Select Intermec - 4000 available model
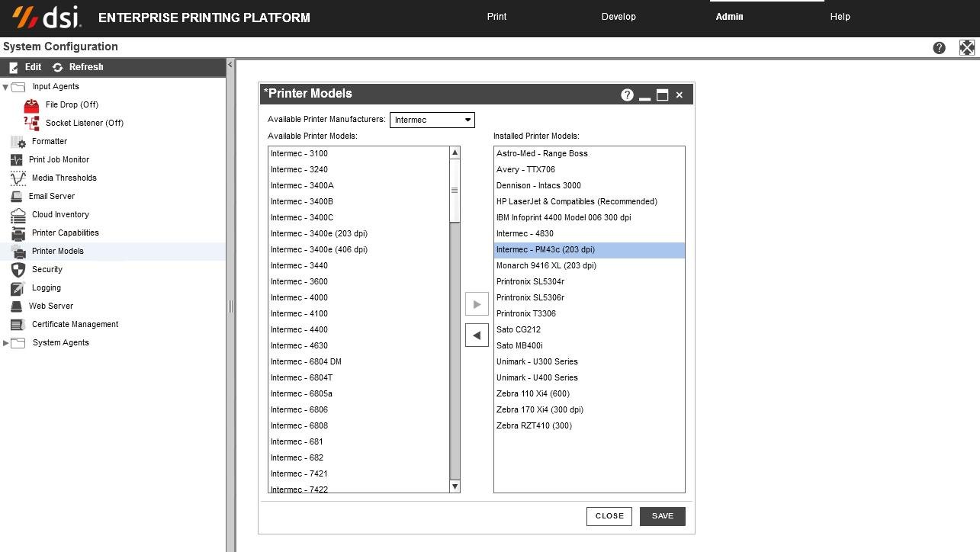The height and width of the screenshot is (552, 980). (x=358, y=297)
